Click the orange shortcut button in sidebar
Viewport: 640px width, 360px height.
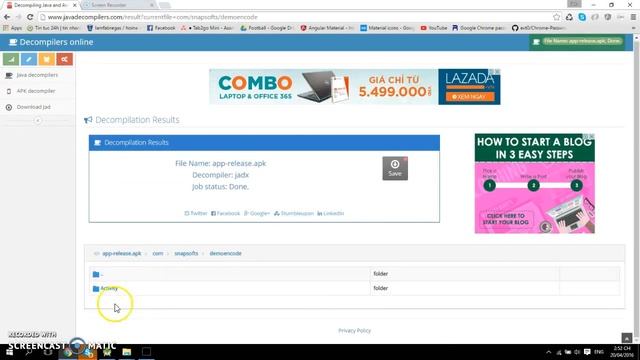point(47,59)
